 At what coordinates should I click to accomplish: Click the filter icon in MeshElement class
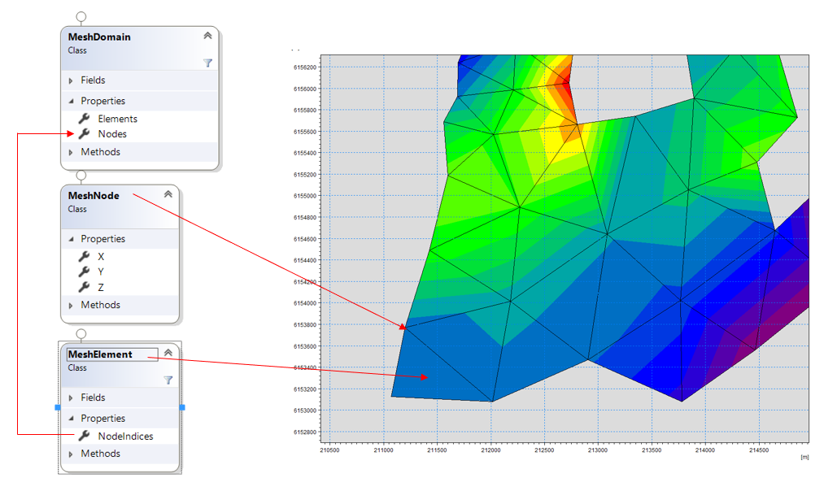(168, 380)
